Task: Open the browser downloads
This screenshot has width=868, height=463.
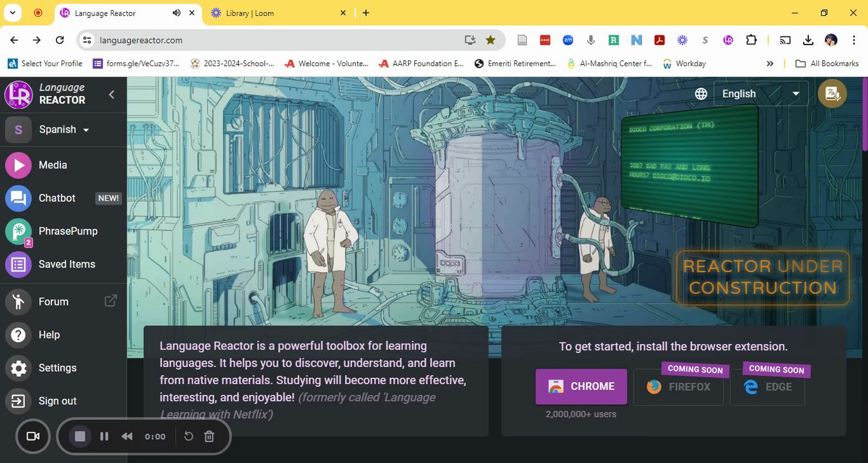Action: [x=808, y=40]
